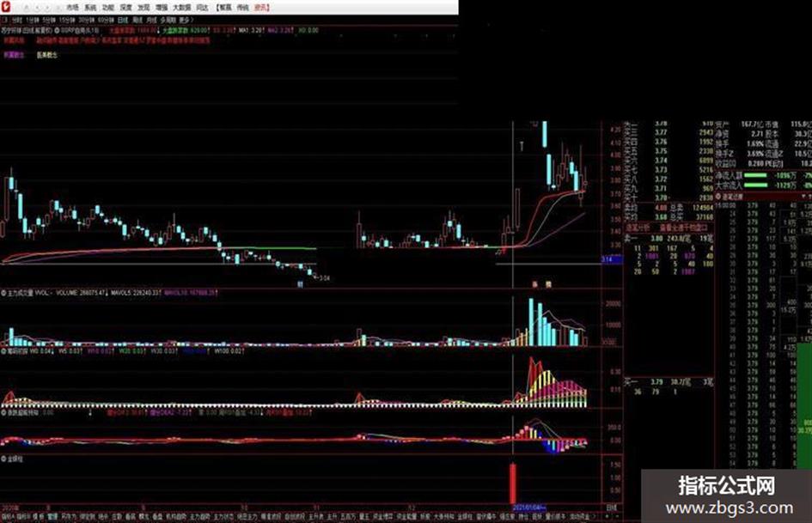Open the 逐笔分析 tab
812x523 pixels.
638,228
